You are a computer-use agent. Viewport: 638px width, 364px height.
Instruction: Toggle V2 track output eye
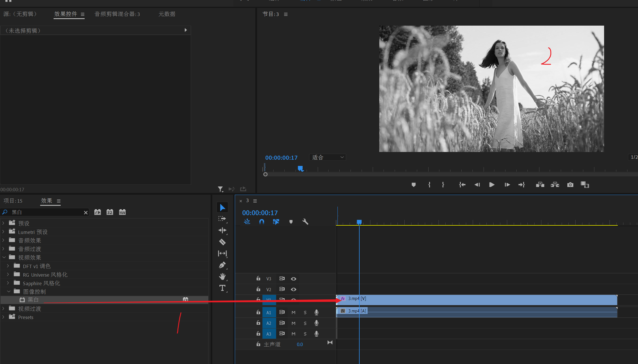tap(293, 289)
